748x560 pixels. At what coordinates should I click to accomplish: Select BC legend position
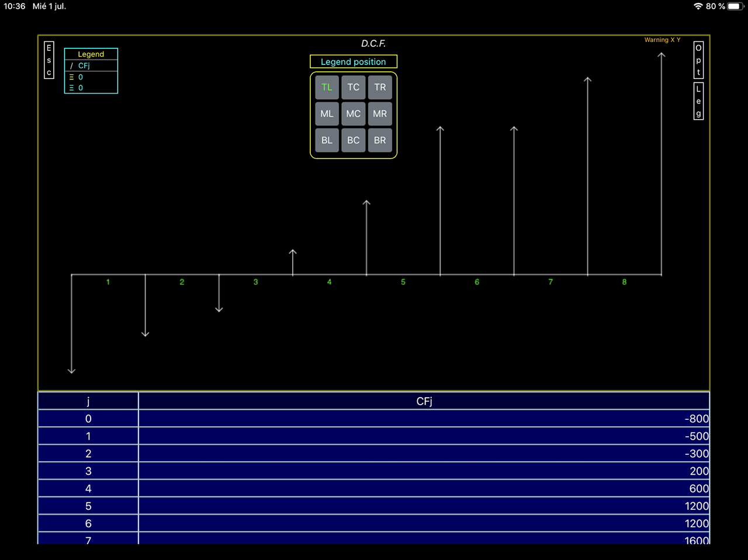[354, 140]
